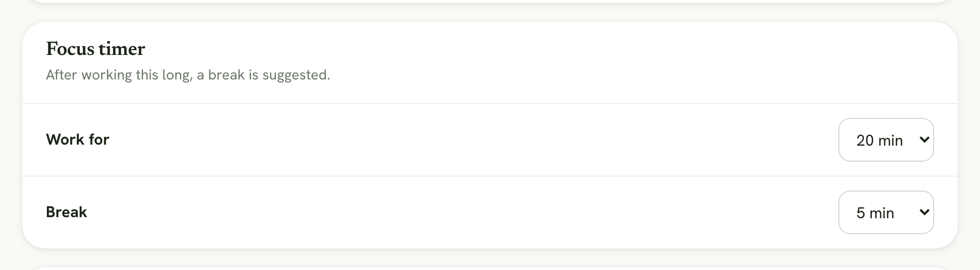Open the Break duration dropdown
The image size is (980, 270).
tap(886, 212)
